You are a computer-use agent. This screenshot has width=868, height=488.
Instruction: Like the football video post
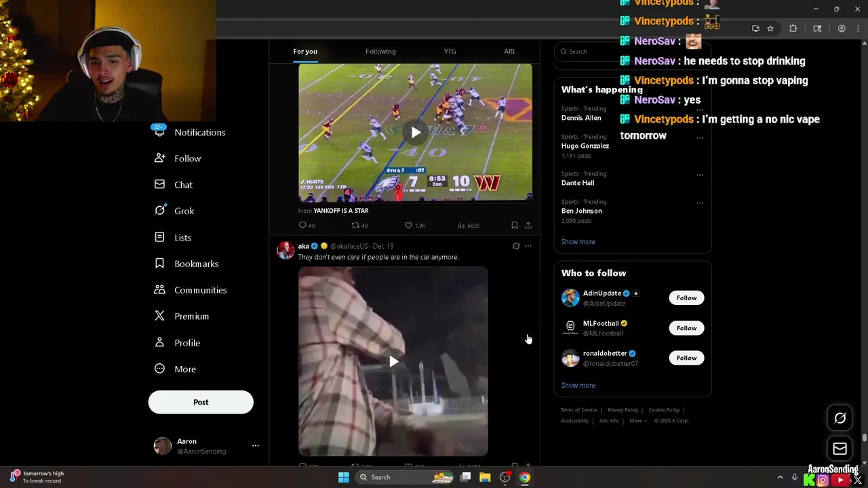click(x=414, y=226)
